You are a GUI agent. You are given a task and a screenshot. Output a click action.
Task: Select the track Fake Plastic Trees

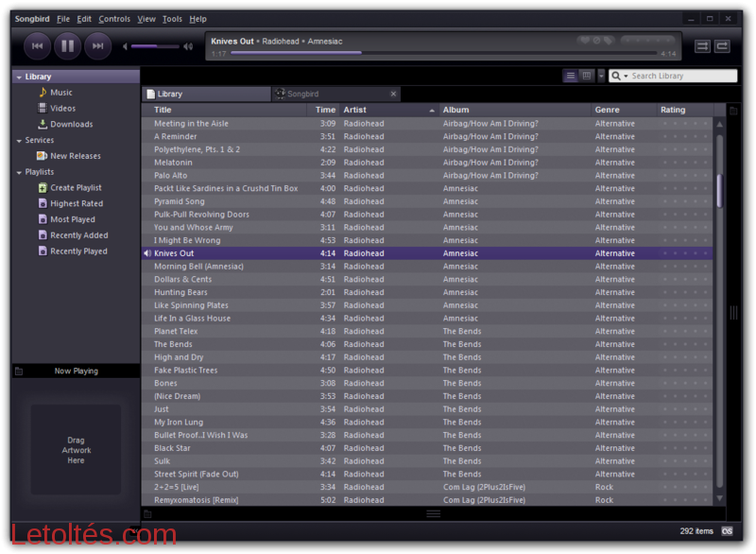pyautogui.click(x=427, y=371)
